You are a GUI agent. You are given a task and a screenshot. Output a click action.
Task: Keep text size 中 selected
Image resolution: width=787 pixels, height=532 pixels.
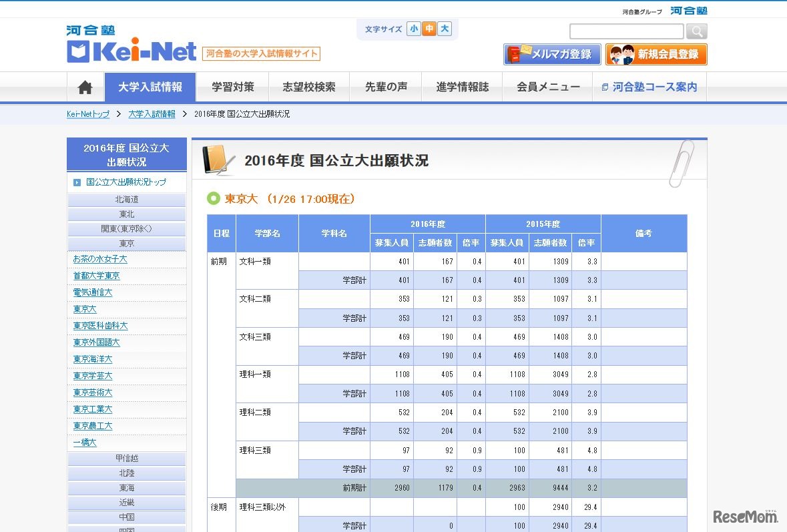click(429, 29)
